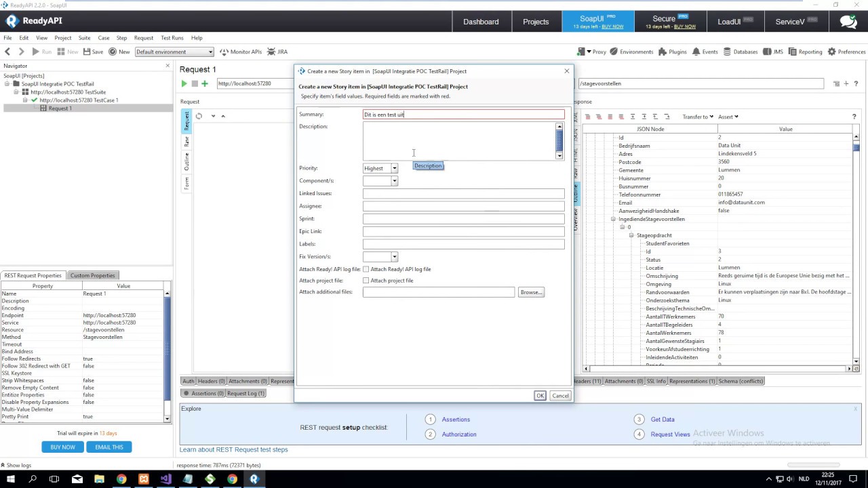Navigate back with the left arrow

coord(7,52)
